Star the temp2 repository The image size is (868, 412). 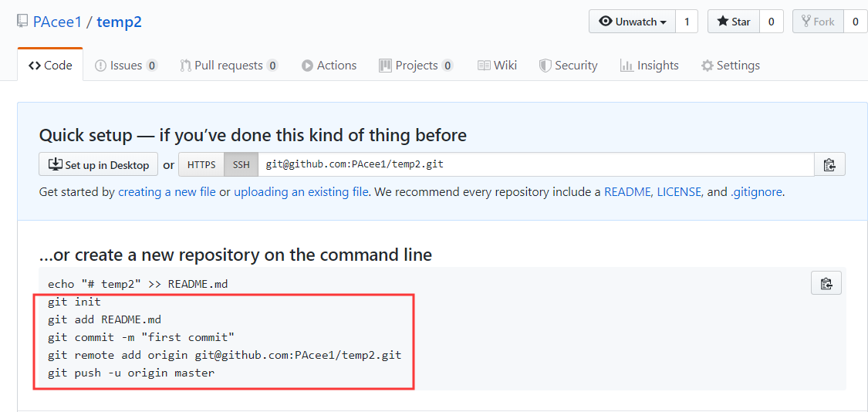point(734,22)
